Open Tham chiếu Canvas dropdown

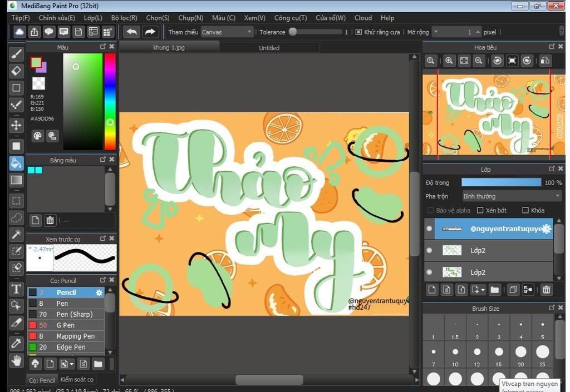coord(227,32)
